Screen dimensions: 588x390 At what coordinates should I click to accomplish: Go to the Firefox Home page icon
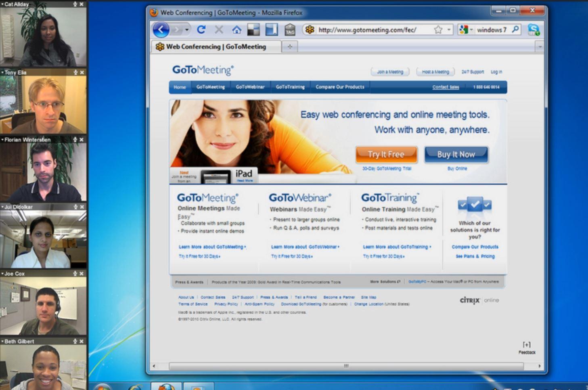[236, 29]
